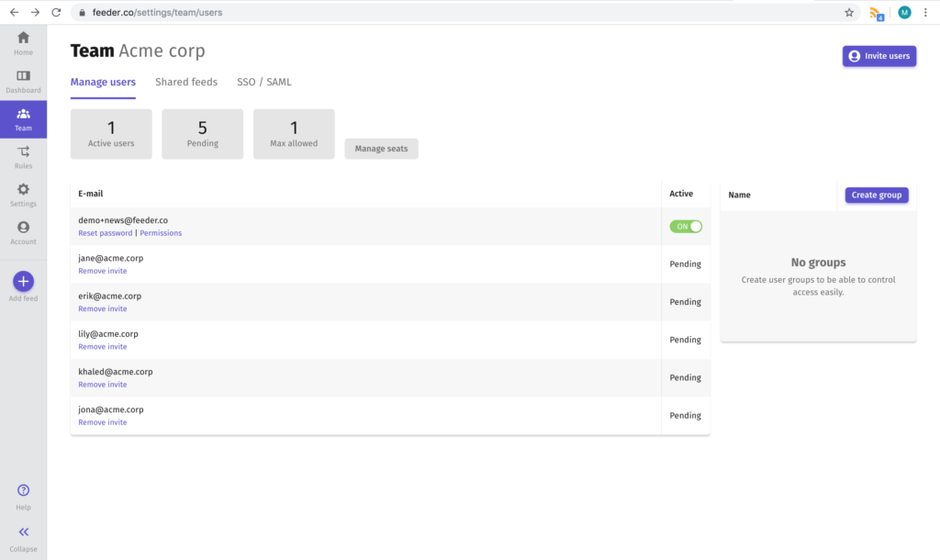Click the Invite users button
This screenshot has height=560, width=940.
(x=878, y=56)
